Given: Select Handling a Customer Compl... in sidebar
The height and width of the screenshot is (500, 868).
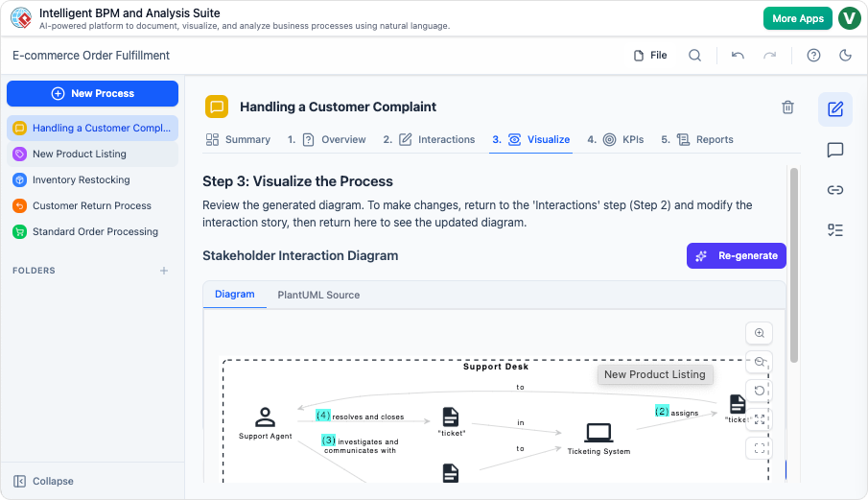Looking at the screenshot, I should pos(92,128).
